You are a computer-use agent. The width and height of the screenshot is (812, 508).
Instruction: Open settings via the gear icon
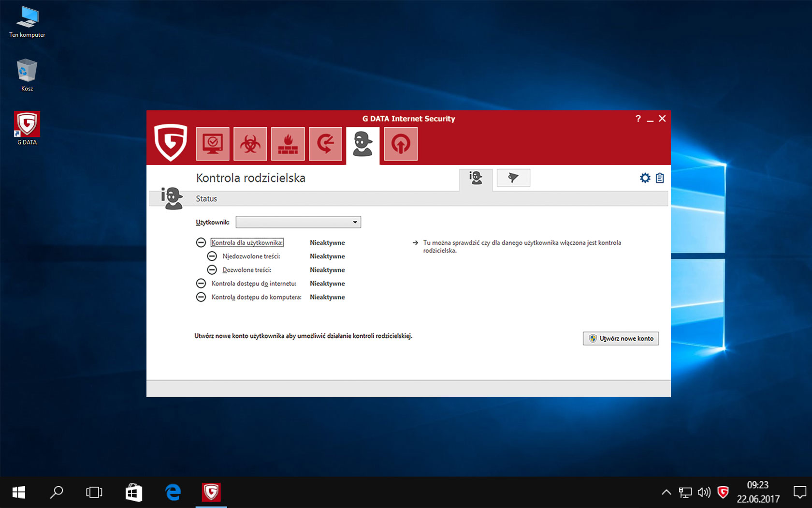click(x=645, y=178)
